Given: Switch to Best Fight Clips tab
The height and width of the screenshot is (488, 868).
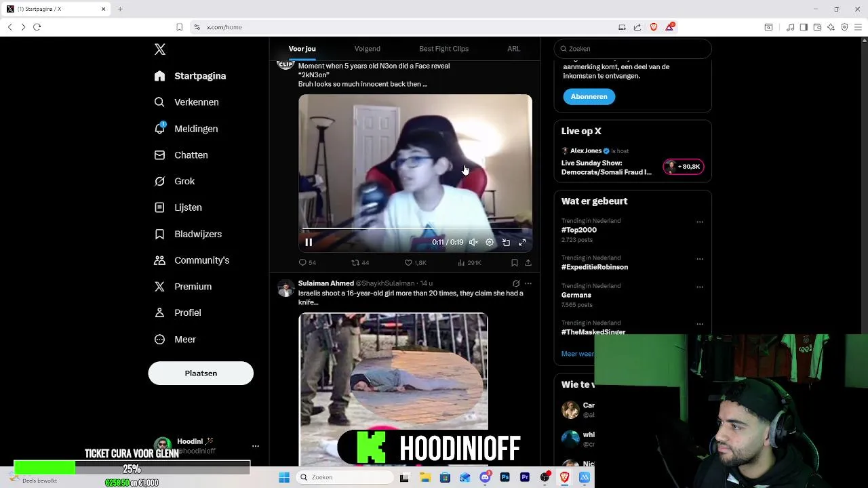Looking at the screenshot, I should (x=443, y=49).
